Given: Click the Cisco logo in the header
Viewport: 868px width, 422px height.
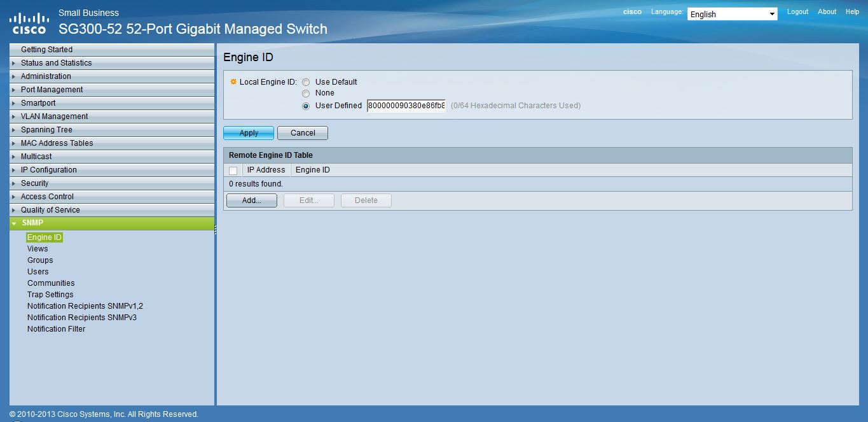Looking at the screenshot, I should (x=29, y=23).
